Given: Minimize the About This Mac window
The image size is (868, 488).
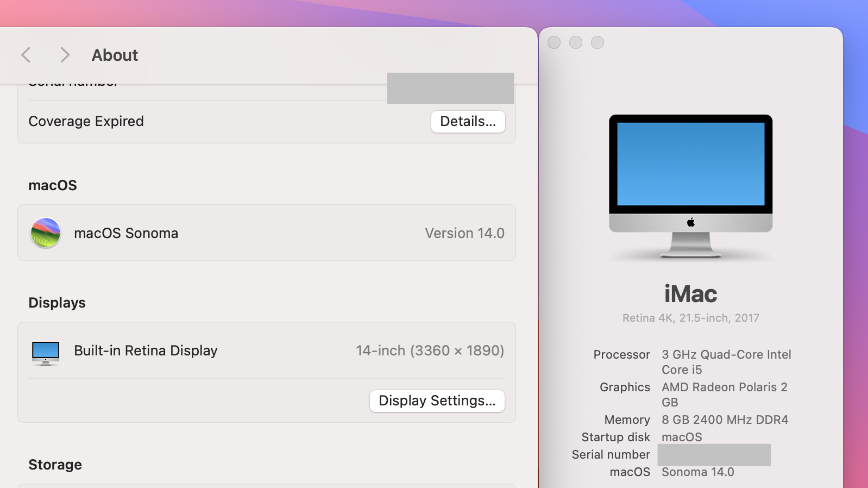Looking at the screenshot, I should [x=576, y=42].
